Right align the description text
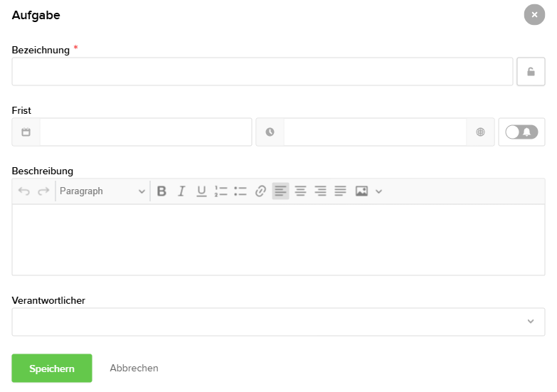 coord(321,191)
